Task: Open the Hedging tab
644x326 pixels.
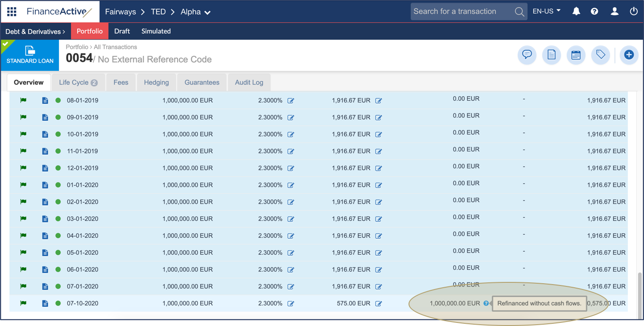Action: tap(157, 82)
